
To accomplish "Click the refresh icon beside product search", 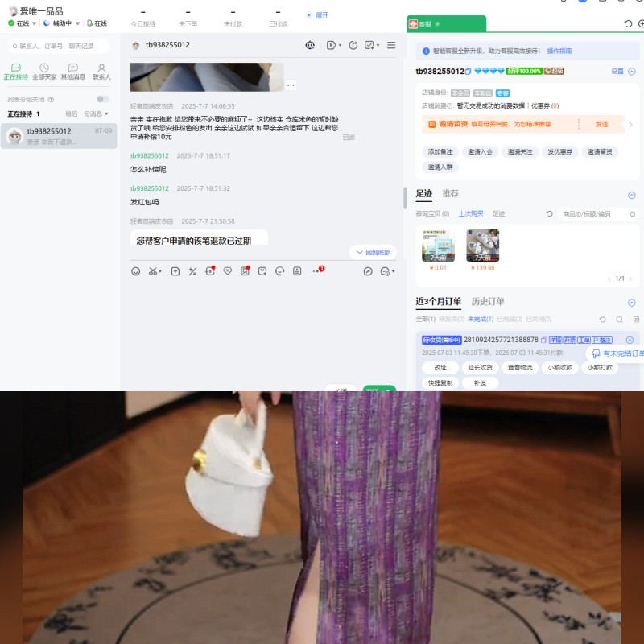I will pos(549,213).
